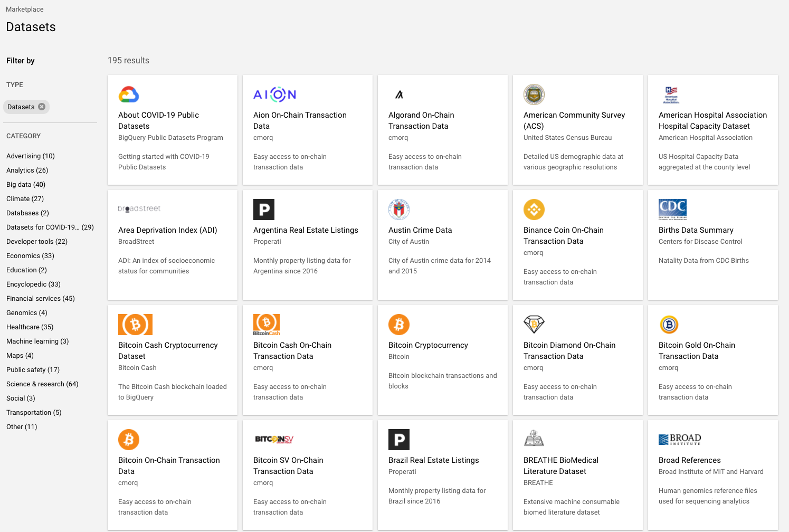This screenshot has width=789, height=532.
Task: Open Bitcoin SV On-Chain Transaction title
Action: [x=288, y=465]
